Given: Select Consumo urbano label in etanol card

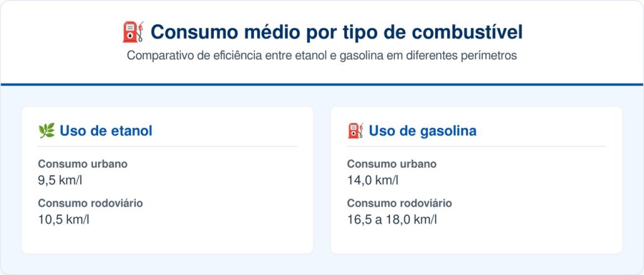Looking at the screenshot, I should click(x=82, y=164).
